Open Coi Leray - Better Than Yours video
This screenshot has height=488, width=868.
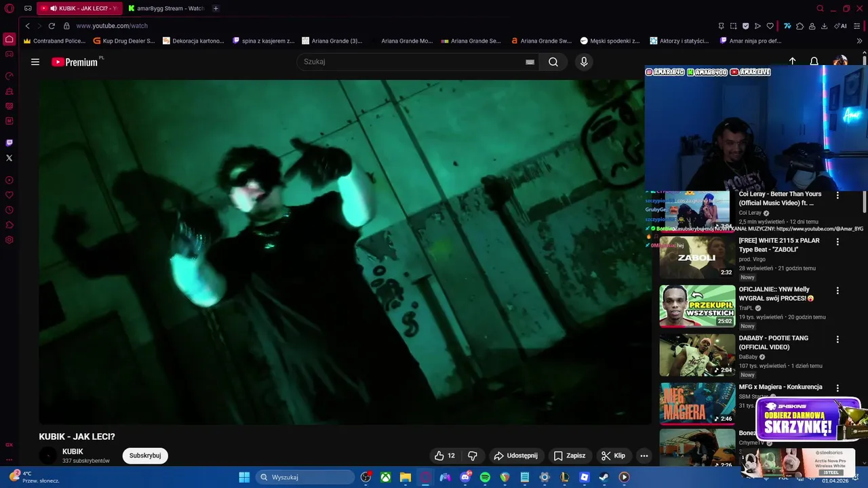pos(780,199)
